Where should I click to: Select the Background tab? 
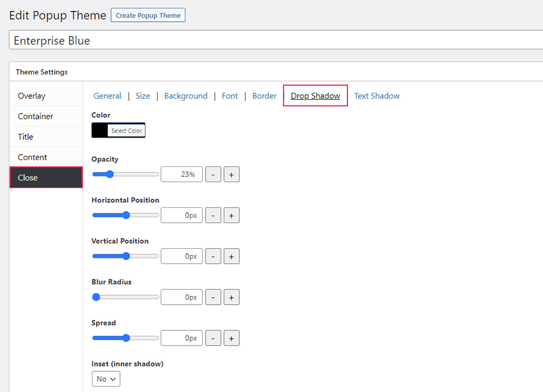point(185,96)
